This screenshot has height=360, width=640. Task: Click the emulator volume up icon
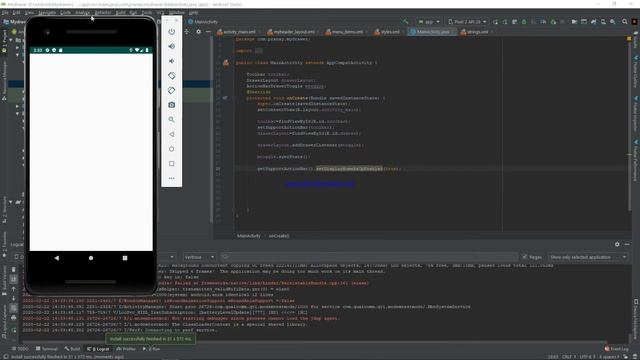coord(172,47)
